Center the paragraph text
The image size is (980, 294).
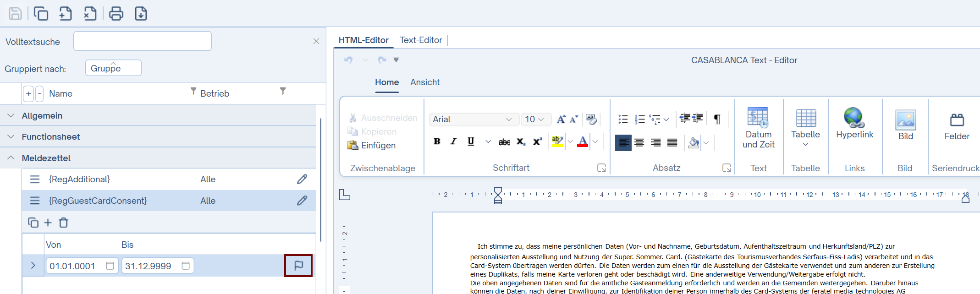coord(639,142)
